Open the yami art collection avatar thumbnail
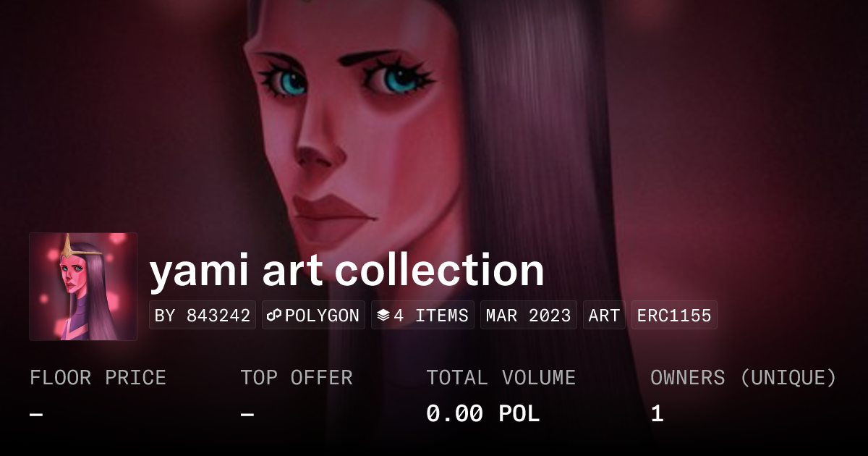The image size is (868, 456). (x=83, y=287)
